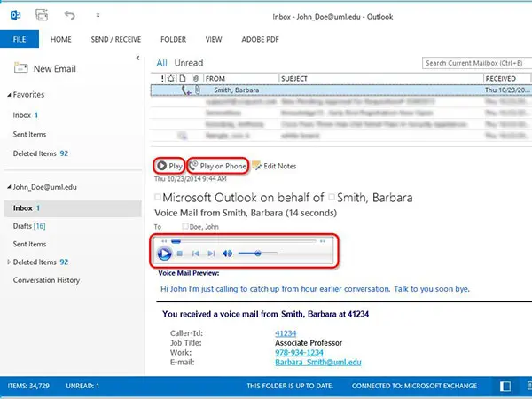Viewport: 532px width, 399px height.
Task: Open the Customize Quick Access Toolbar dropdown
Action: point(98,15)
